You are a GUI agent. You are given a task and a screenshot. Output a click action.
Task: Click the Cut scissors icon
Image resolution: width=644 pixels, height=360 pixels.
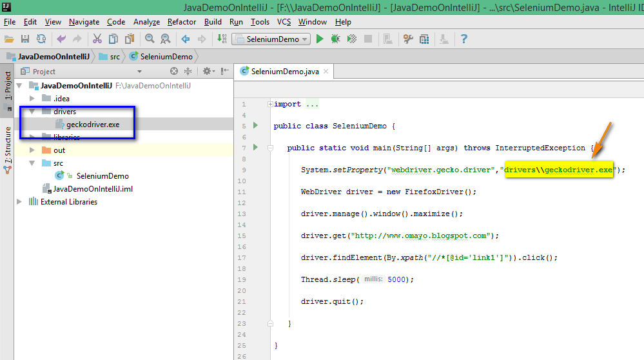click(x=97, y=39)
